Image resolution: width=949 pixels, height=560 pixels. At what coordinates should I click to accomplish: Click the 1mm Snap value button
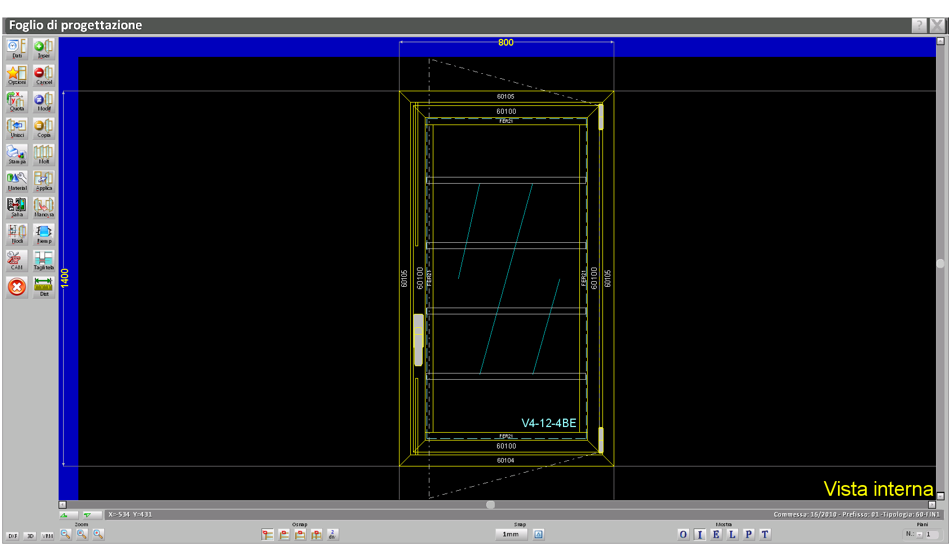coord(511,535)
